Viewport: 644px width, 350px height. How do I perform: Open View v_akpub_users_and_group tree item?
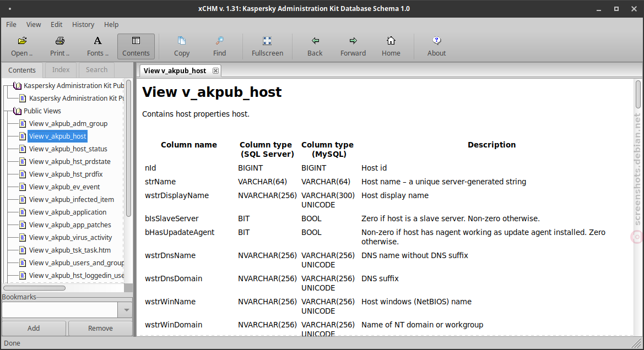coord(77,263)
